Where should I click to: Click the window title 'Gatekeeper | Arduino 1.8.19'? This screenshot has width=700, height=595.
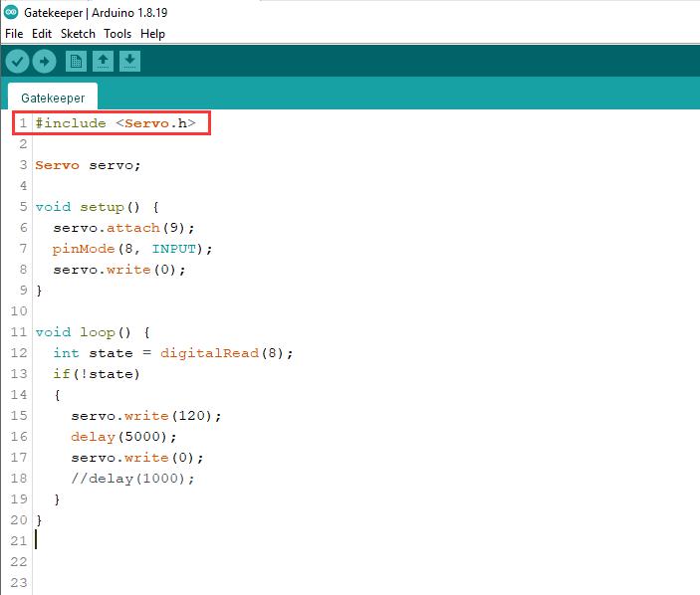(x=96, y=13)
